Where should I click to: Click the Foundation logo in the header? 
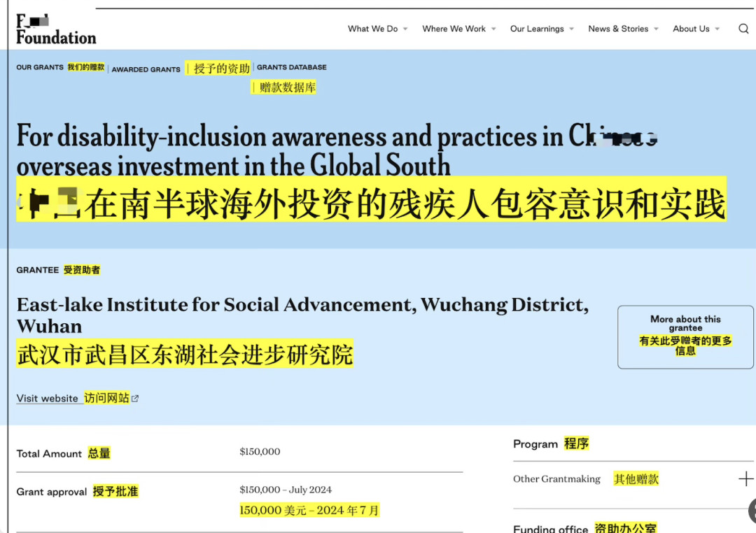pos(56,29)
